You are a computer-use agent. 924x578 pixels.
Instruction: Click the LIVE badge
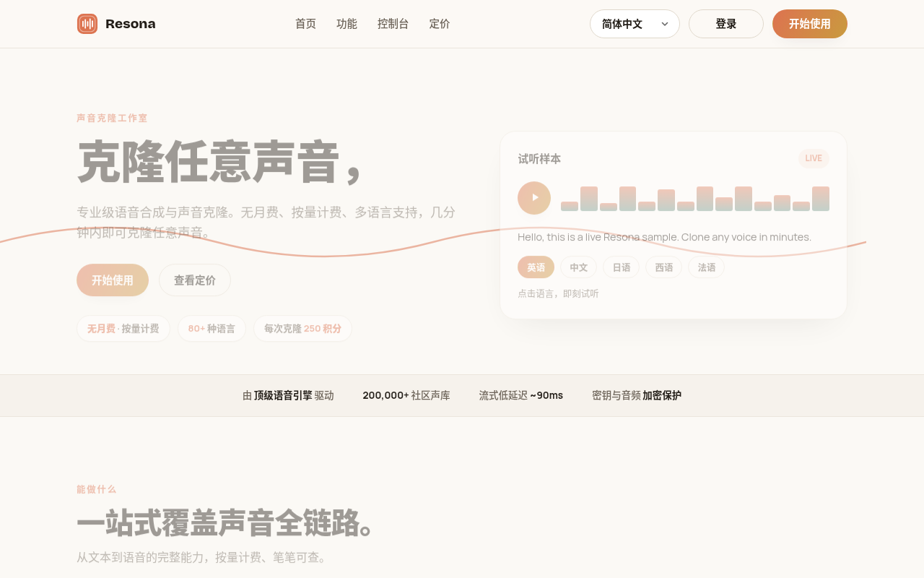(814, 158)
